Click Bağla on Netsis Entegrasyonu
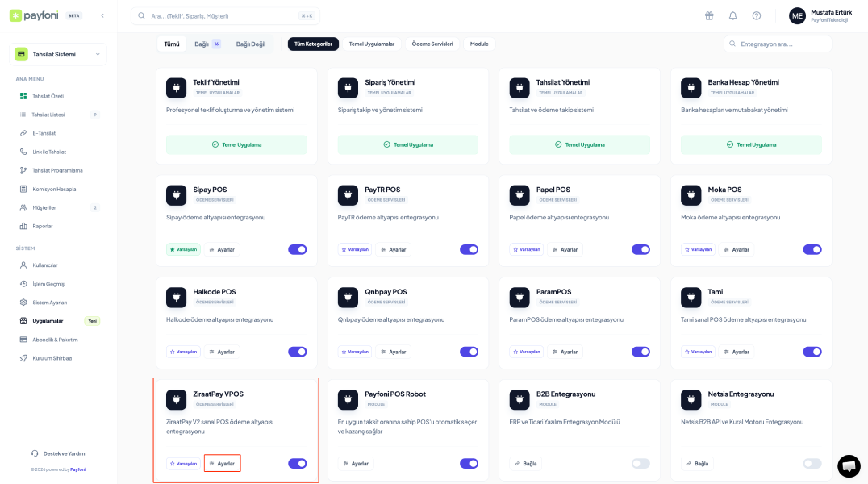Screen dimensions: 868x484 point(697,464)
